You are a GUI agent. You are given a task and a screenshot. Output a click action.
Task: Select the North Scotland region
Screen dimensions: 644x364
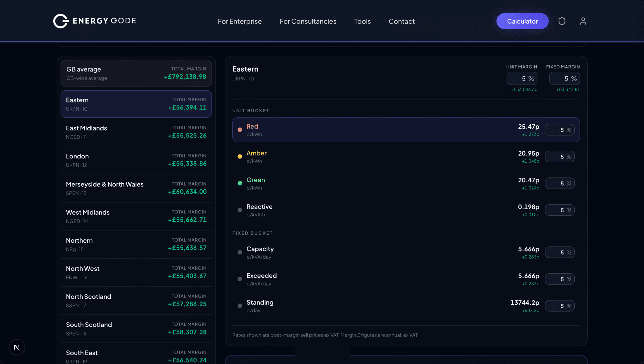(x=136, y=301)
